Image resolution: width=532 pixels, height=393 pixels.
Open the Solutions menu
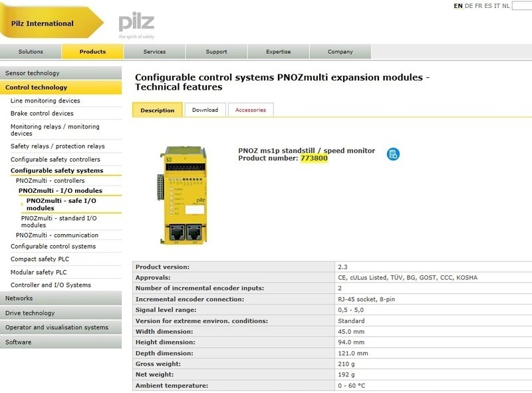coord(31,52)
